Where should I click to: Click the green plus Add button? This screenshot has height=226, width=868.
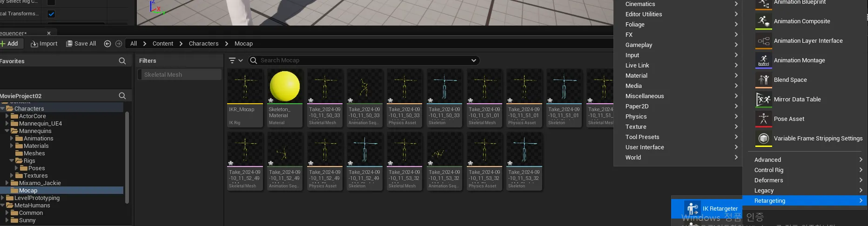(9, 44)
